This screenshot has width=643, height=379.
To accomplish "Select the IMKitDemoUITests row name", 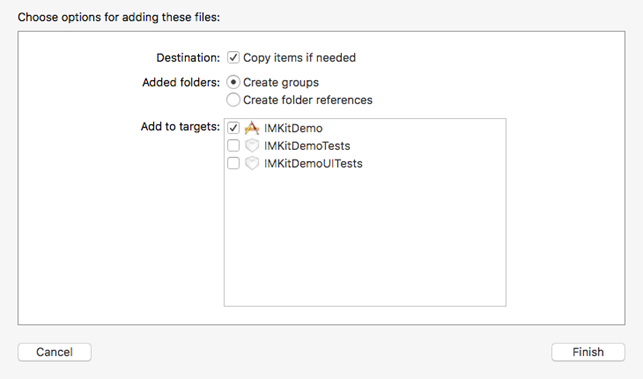I will (x=313, y=164).
